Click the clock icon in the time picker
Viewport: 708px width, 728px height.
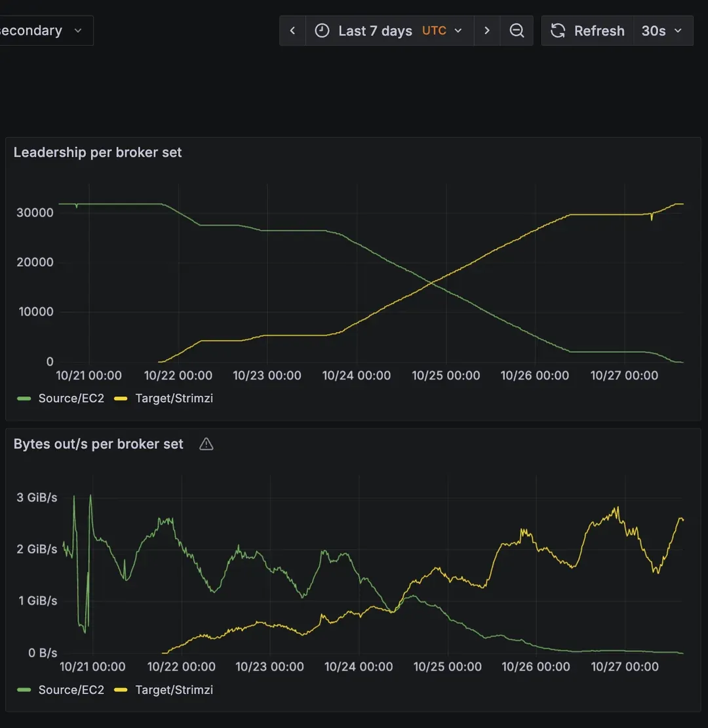pos(322,30)
